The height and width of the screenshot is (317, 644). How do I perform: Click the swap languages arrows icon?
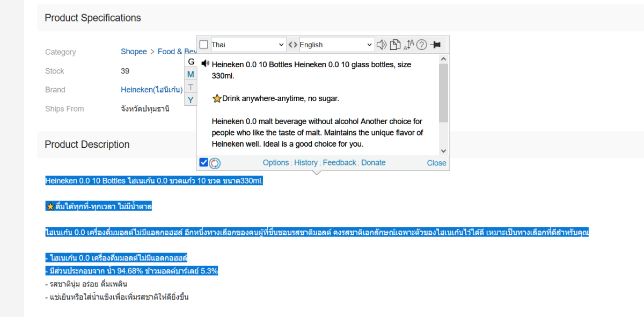click(292, 45)
